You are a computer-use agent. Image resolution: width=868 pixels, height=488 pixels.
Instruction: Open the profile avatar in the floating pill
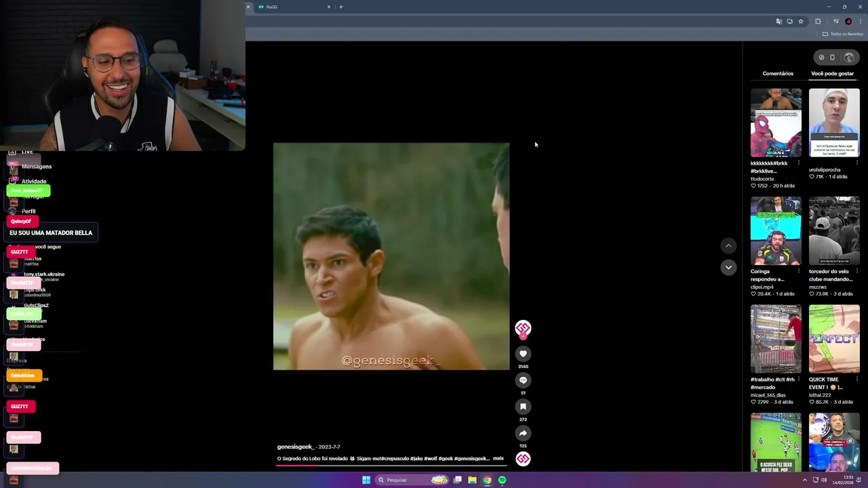[848, 58]
